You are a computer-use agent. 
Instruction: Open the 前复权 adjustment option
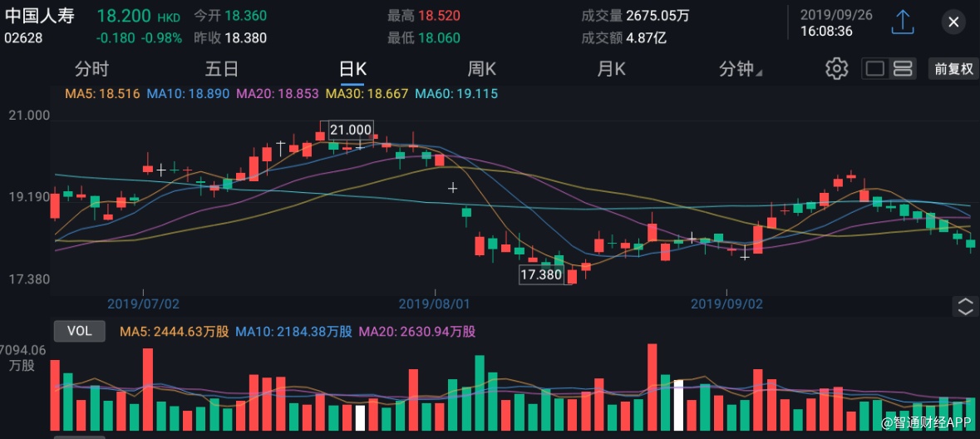click(x=953, y=69)
